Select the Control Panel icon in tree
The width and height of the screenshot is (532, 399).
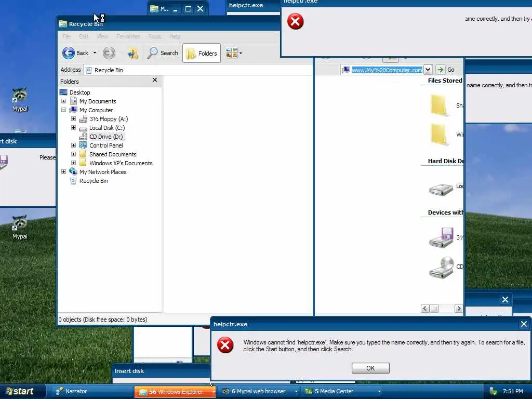[83, 145]
